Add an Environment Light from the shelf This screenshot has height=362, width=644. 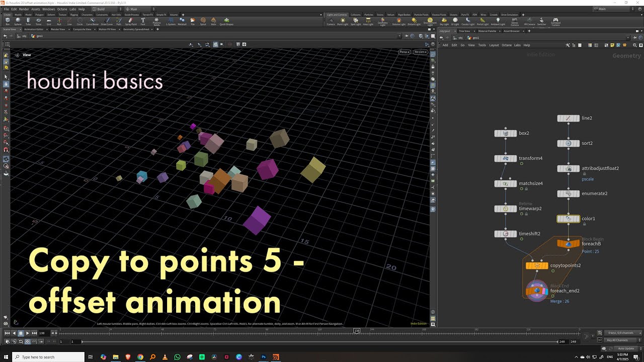[x=430, y=22]
